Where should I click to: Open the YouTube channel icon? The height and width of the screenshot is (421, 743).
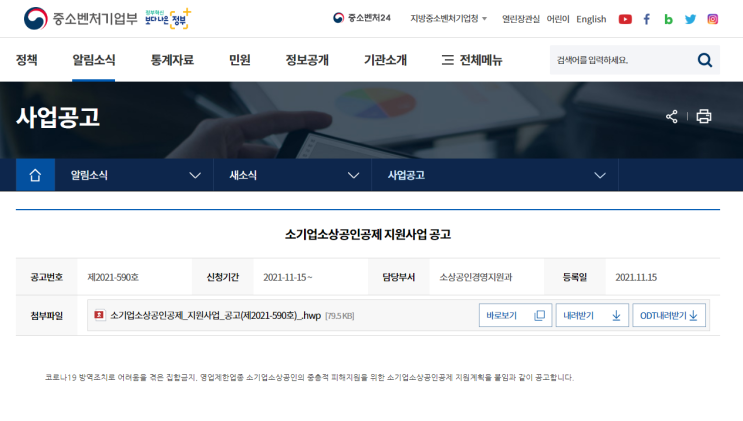(x=625, y=19)
